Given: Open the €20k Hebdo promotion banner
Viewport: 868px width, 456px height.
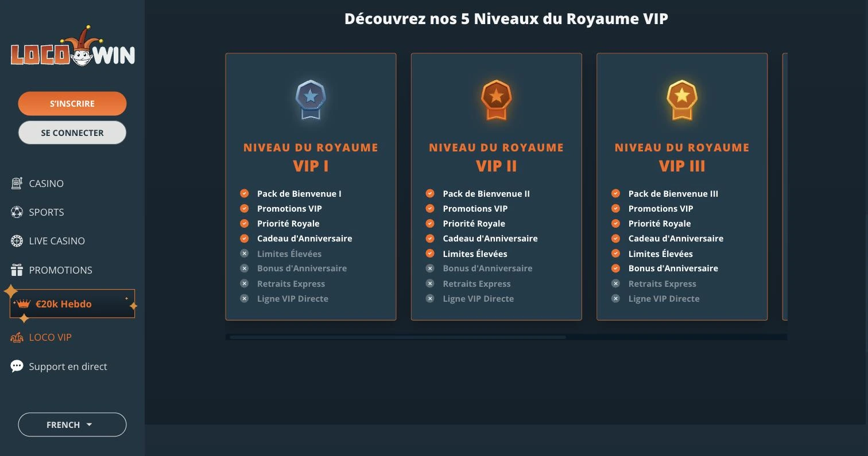Looking at the screenshot, I should [x=72, y=303].
